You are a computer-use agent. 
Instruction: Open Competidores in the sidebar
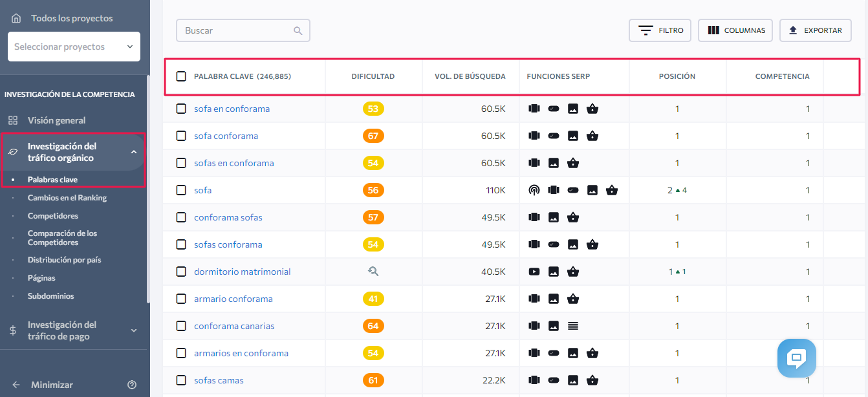pyautogui.click(x=53, y=216)
